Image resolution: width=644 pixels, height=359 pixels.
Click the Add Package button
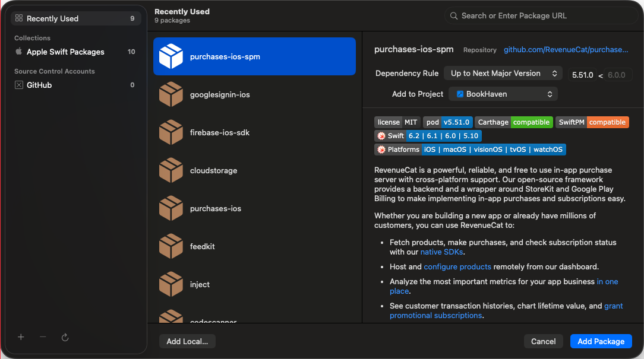pos(601,341)
